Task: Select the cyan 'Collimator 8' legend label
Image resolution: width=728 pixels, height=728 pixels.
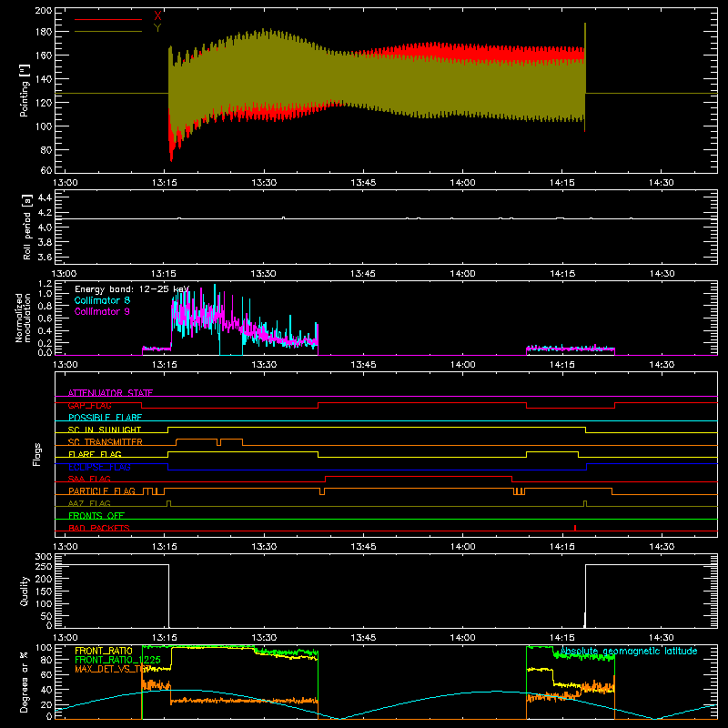Action: (x=102, y=300)
